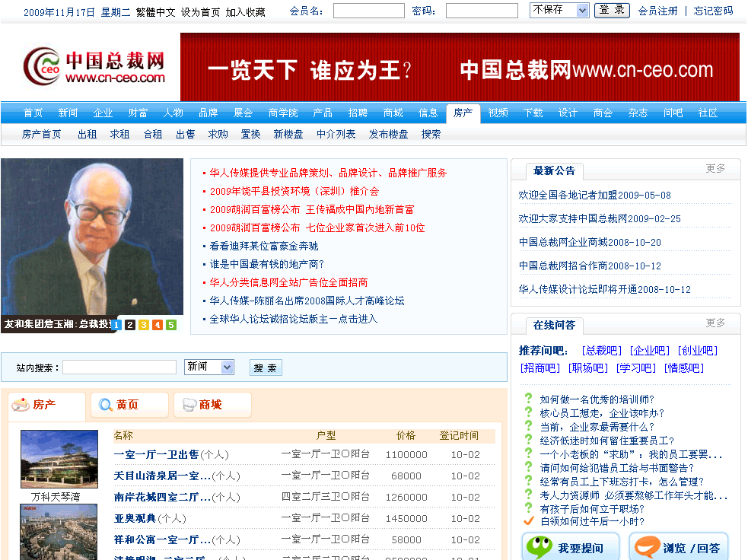The image size is (748, 560).
Task: Open 更多 in the 最新公告 panel
Action: tap(715, 168)
